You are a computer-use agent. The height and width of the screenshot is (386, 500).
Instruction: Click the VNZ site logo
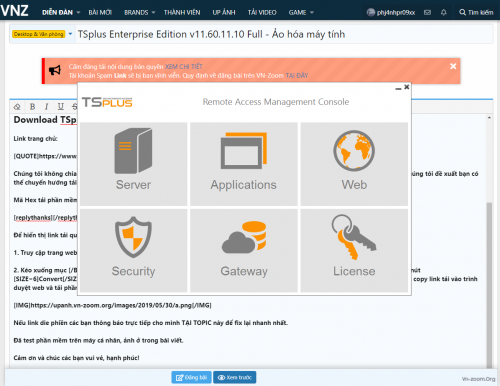pos(14,10)
